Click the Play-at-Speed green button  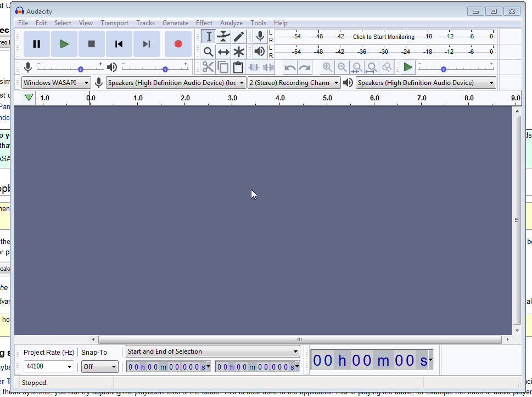408,67
